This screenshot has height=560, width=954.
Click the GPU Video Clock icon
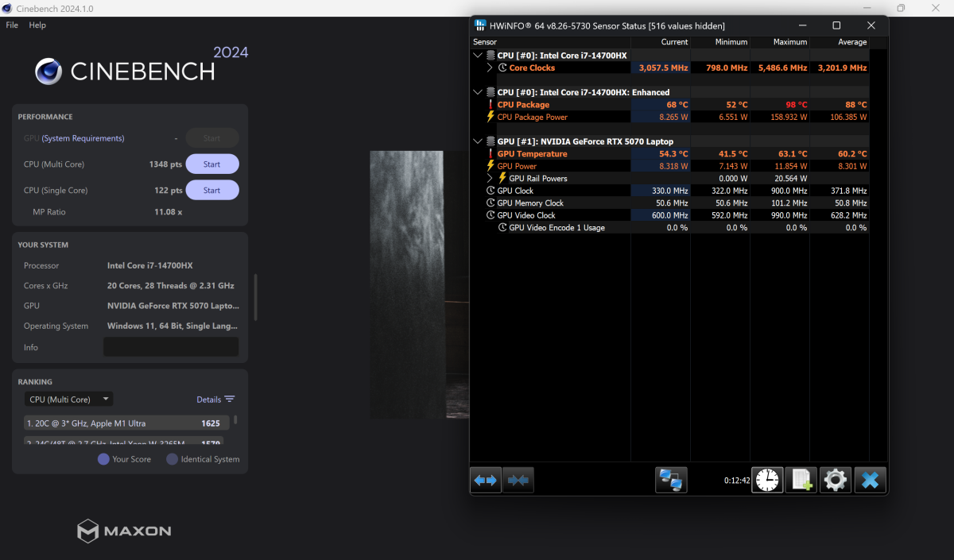pyautogui.click(x=491, y=215)
